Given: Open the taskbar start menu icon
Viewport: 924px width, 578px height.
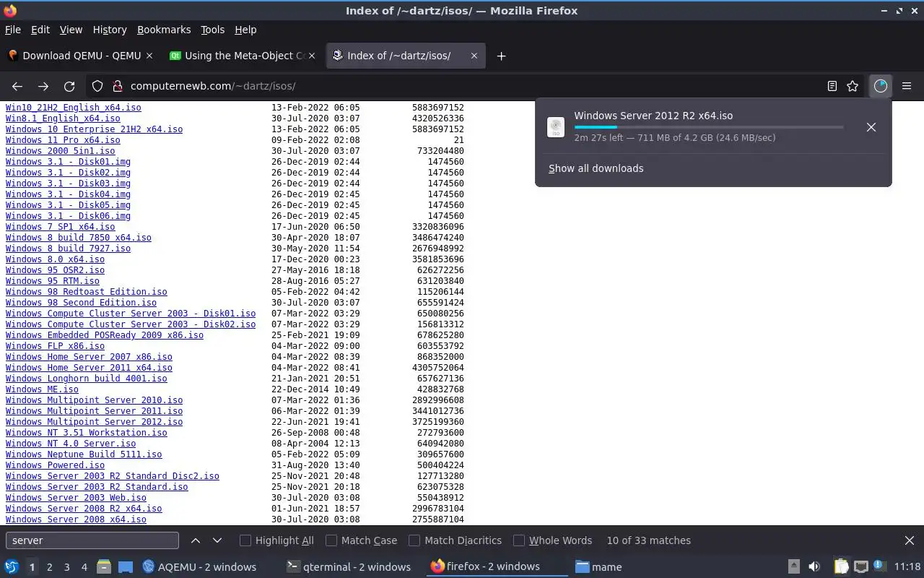Looking at the screenshot, I should pos(12,566).
